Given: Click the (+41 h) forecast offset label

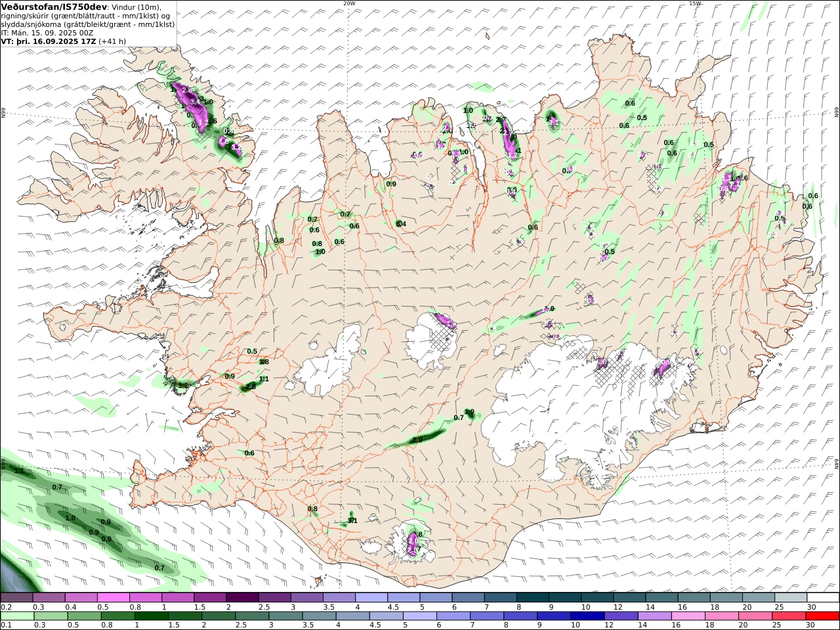Looking at the screenshot, I should pyautogui.click(x=112, y=41).
